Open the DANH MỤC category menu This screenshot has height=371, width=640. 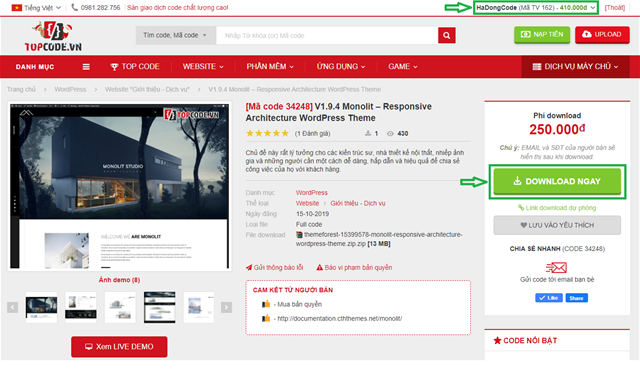click(35, 67)
